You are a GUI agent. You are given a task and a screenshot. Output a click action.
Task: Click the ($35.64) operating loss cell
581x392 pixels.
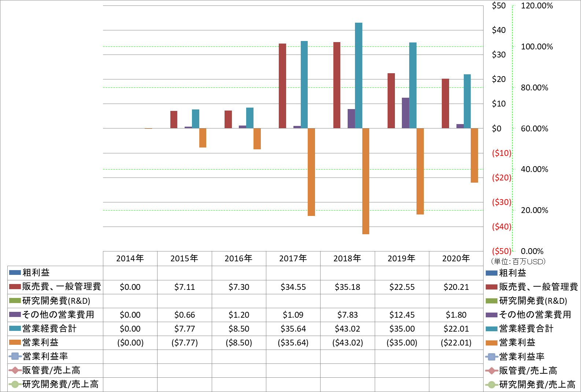coord(293,343)
